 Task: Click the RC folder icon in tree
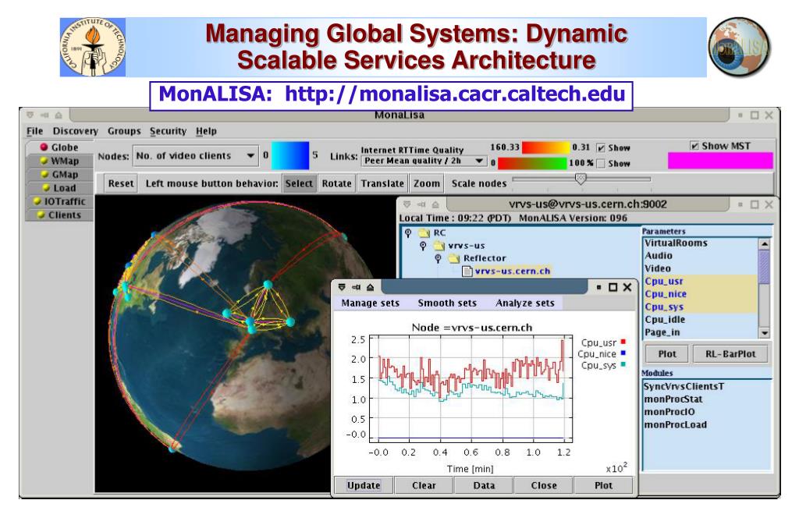(x=424, y=233)
